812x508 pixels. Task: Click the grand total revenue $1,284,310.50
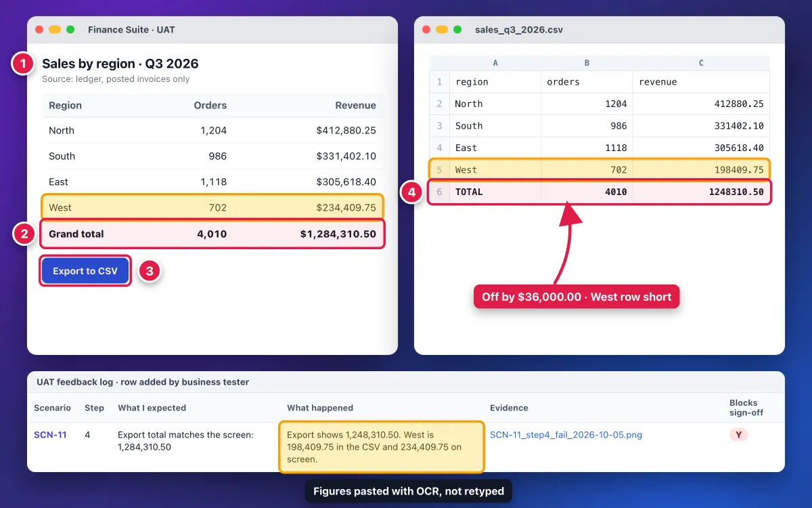tap(338, 234)
